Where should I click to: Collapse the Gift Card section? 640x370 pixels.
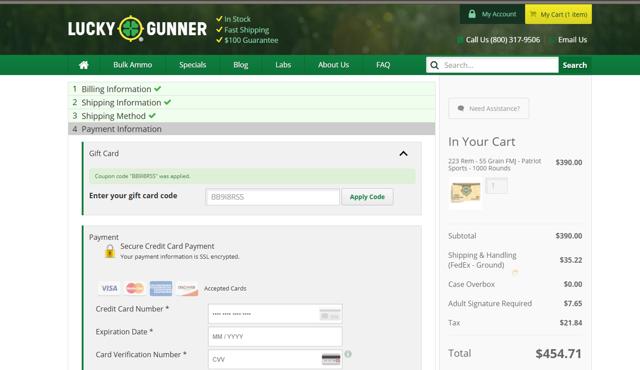pos(403,153)
